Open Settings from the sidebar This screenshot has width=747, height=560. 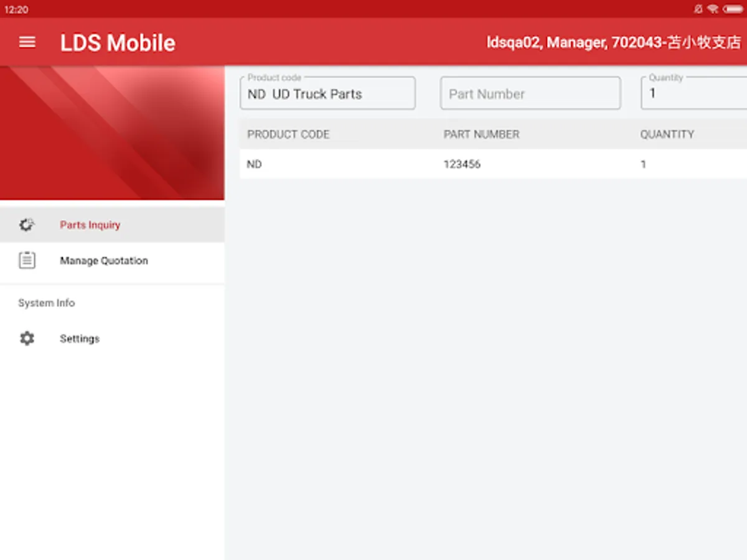pyautogui.click(x=112, y=338)
